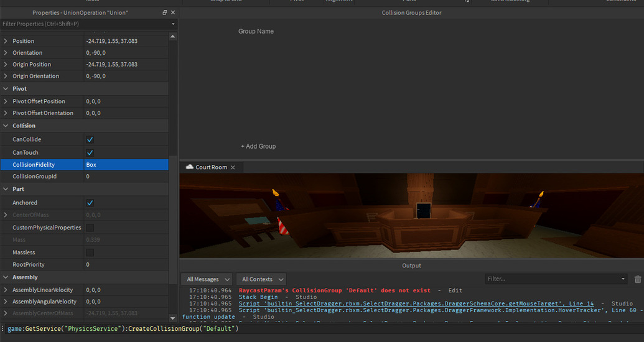This screenshot has width=644, height=342.
Task: Undock the Properties panel
Action: tap(165, 12)
